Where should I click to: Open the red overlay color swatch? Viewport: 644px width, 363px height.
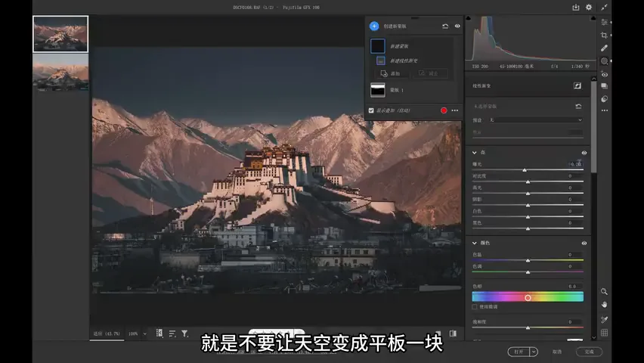coord(444,110)
